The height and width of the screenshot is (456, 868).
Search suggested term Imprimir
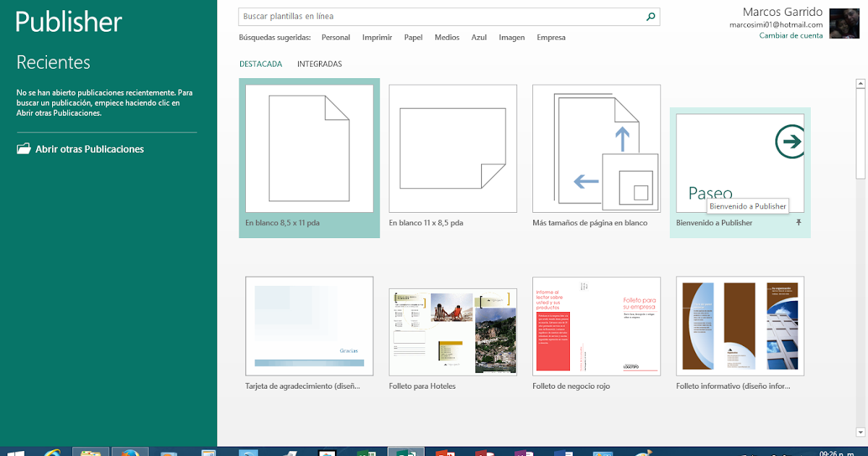[x=377, y=38]
